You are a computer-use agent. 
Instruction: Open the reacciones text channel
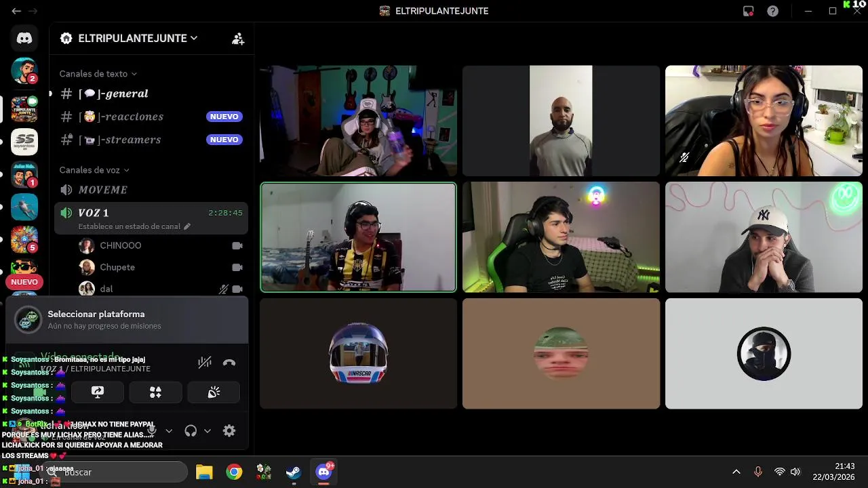coord(151,117)
